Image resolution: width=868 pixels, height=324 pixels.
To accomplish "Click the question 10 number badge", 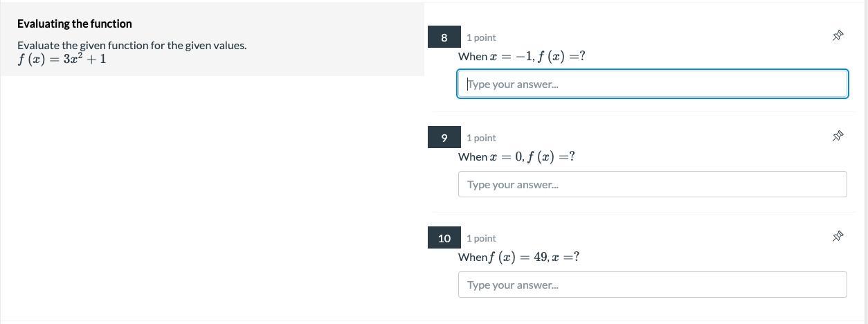I will pyautogui.click(x=444, y=238).
